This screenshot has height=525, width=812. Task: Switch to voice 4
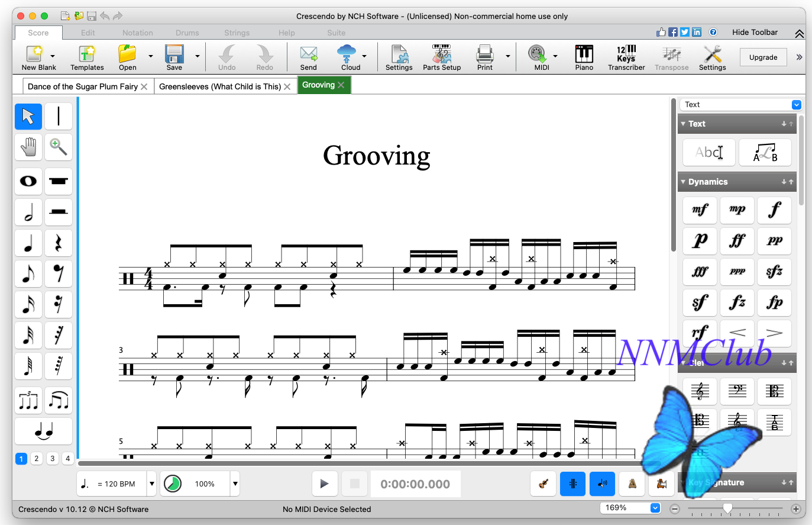[68, 459]
